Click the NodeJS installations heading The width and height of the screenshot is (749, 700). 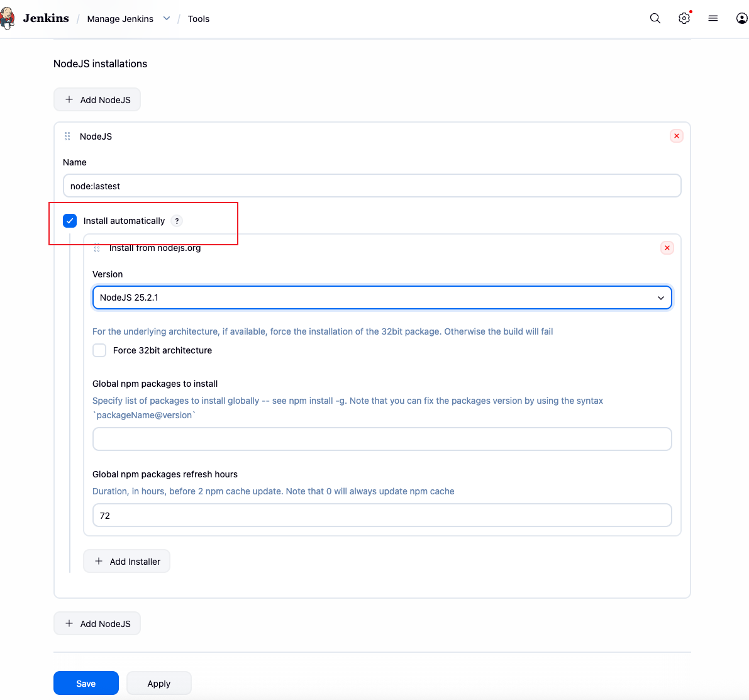tap(101, 64)
